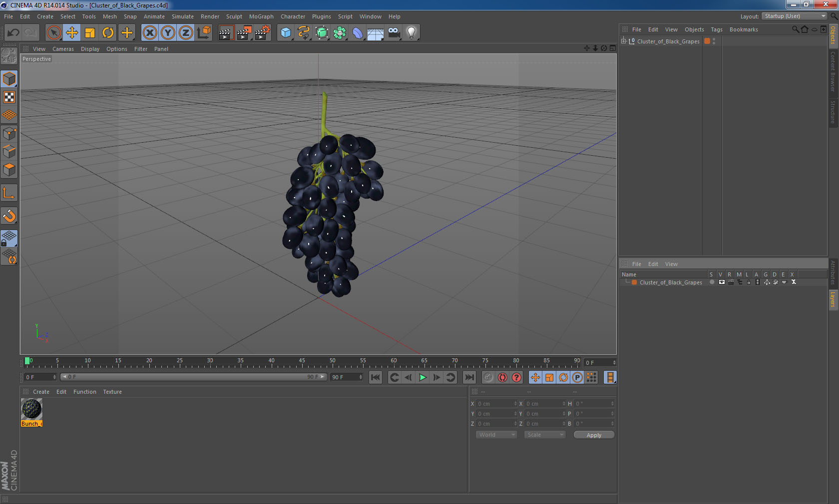Step to the previous frame

(x=409, y=377)
